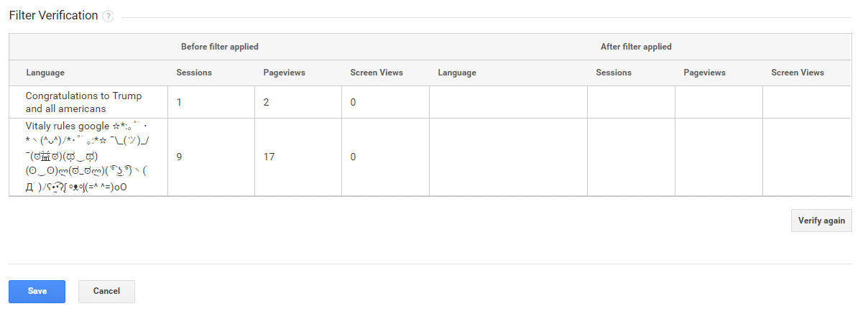
Task: Click the Filter Verification help icon
Action: tap(108, 17)
